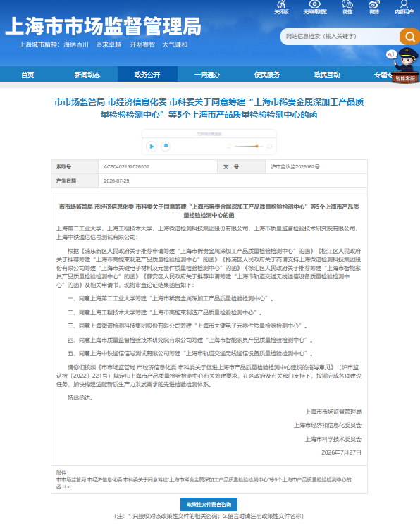Click the 政策性文件留言咨询 button
Screen dimensions: 420x530
click(209, 504)
